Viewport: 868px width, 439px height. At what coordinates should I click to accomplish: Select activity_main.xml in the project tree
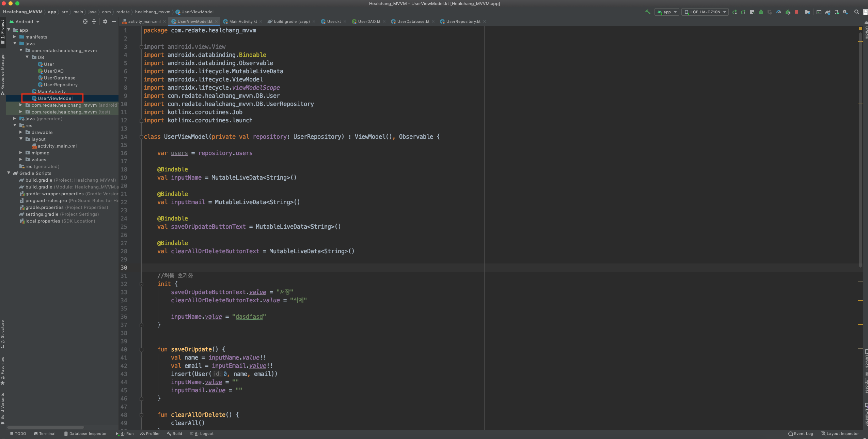(57, 146)
